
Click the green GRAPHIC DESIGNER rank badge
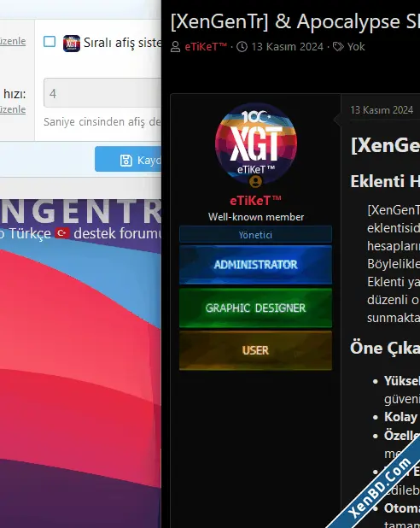255,308
